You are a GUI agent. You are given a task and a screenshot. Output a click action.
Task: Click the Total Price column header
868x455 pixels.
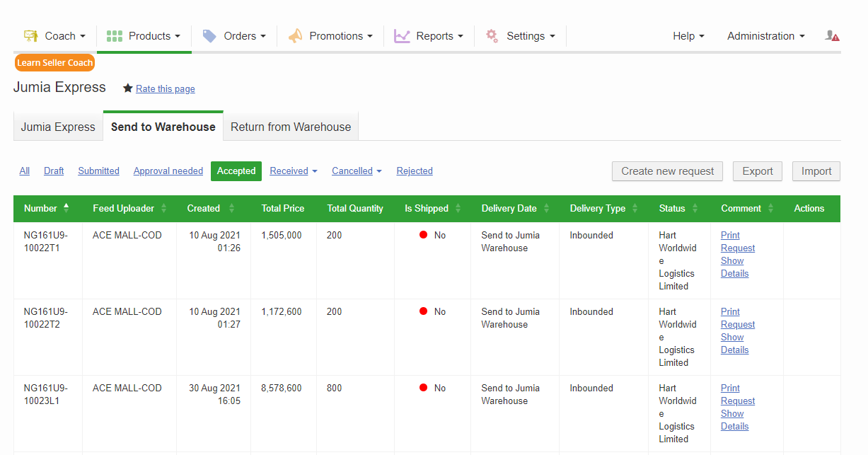(283, 209)
